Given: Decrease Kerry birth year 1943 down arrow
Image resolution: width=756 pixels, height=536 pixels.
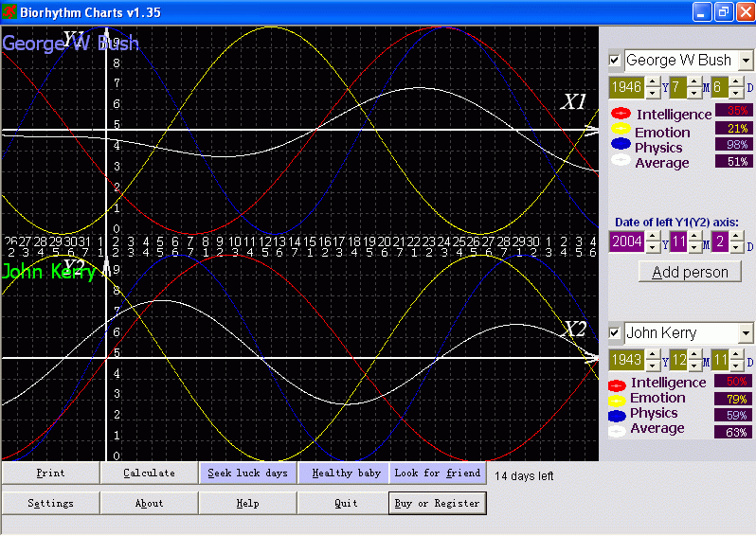Looking at the screenshot, I should 653,366.
